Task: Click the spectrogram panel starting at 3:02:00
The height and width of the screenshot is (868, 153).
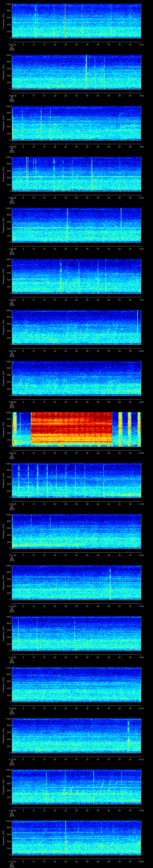Action: [77, 72]
